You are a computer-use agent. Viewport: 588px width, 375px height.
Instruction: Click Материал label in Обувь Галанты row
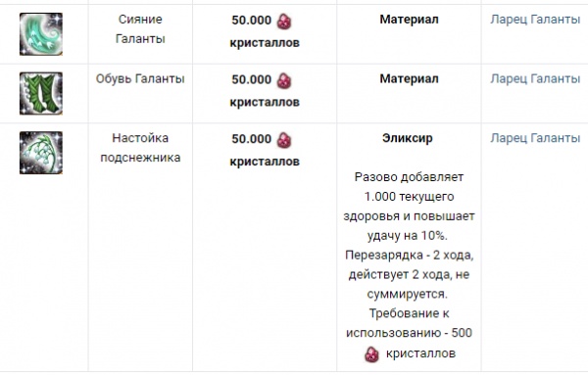click(x=409, y=78)
